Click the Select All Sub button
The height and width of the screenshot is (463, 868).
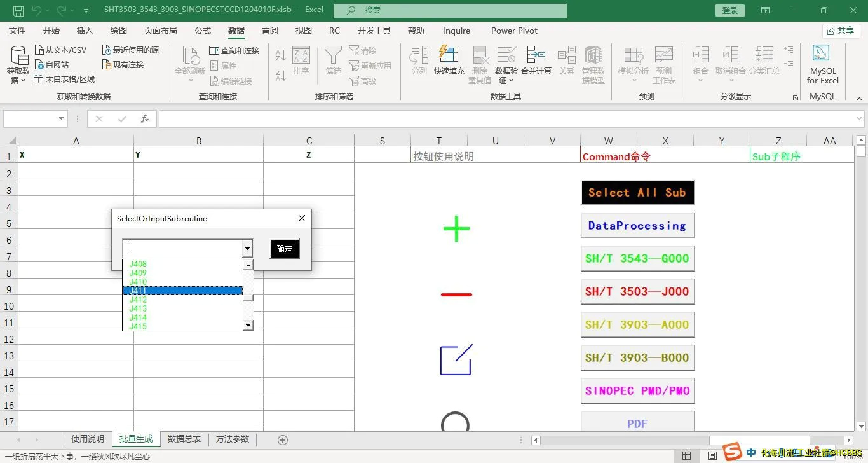(x=637, y=193)
